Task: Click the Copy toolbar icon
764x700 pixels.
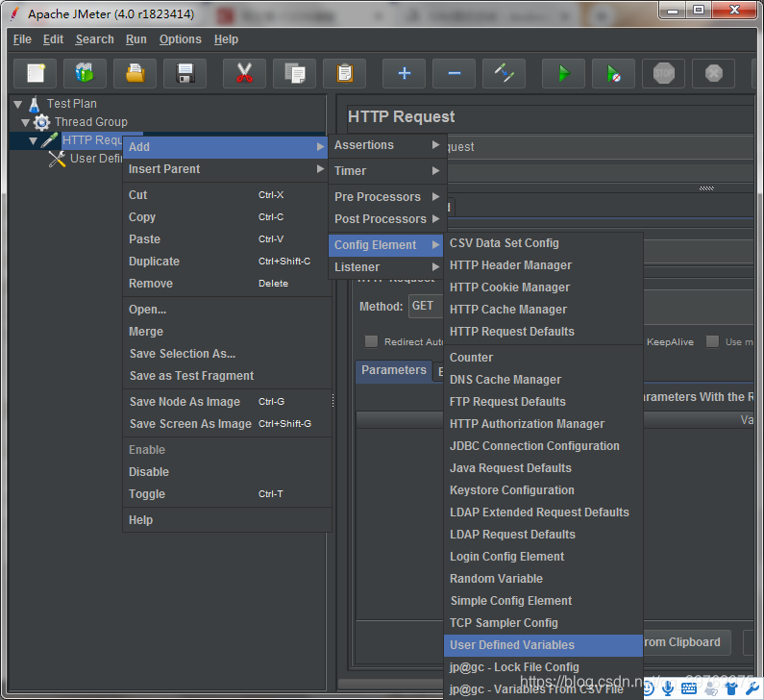Action: click(x=295, y=74)
